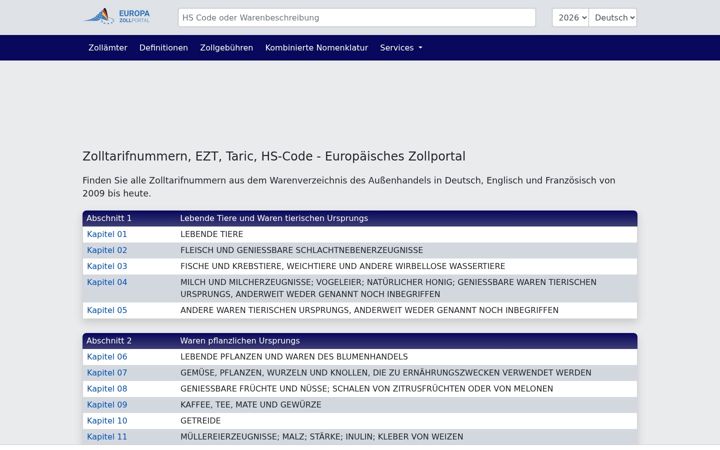
Task: Click the HS Code search field
Action: [x=357, y=17]
